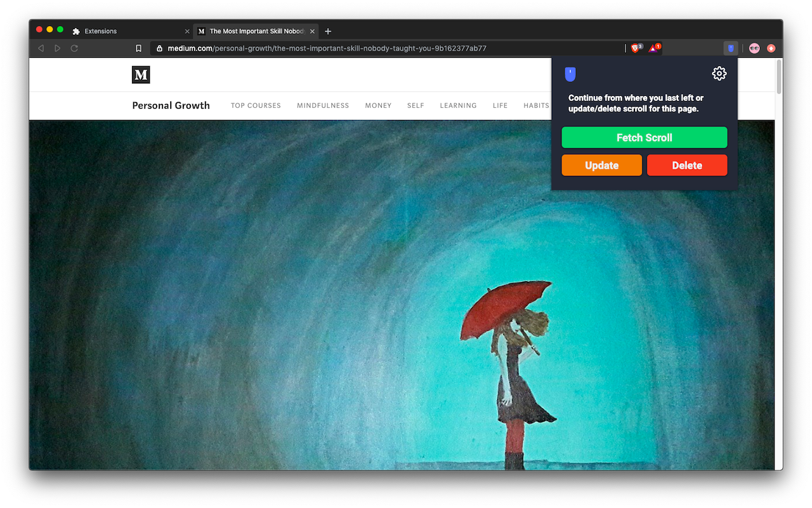
Task: Click the browser forward arrow
Action: pos(57,48)
